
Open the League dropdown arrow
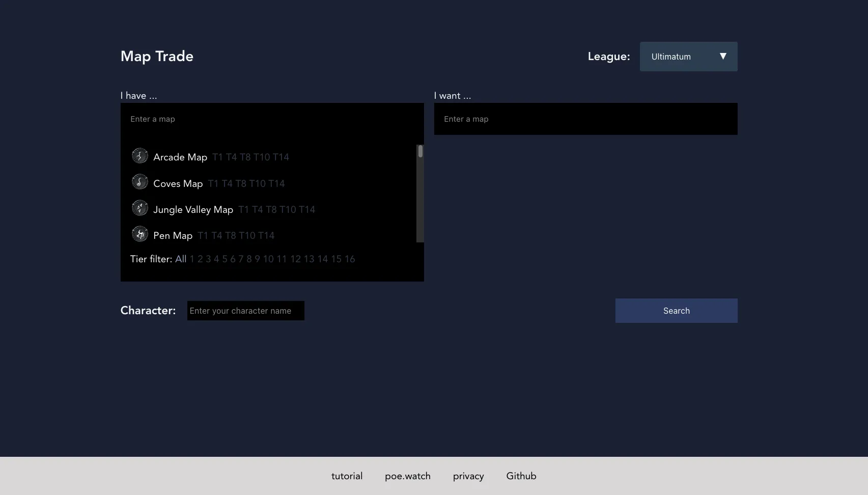pyautogui.click(x=722, y=57)
